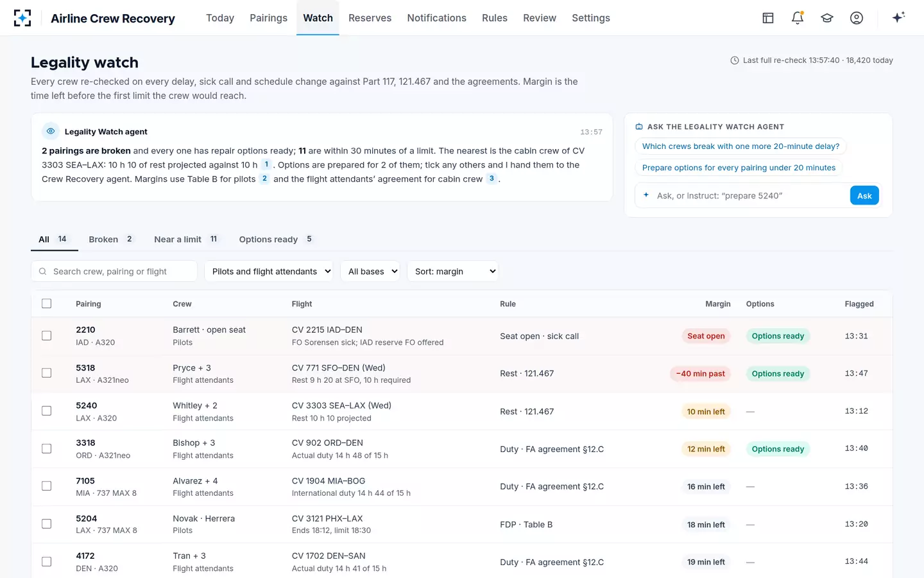Image resolution: width=924 pixels, height=578 pixels.
Task: Click citation badge 3 after cabin crew
Action: click(492, 179)
